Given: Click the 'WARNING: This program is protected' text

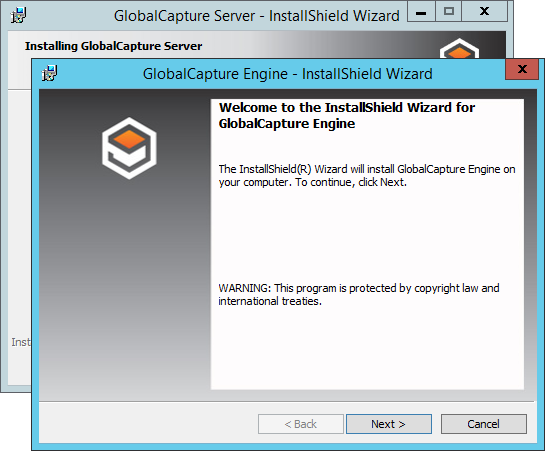Looking at the screenshot, I should click(359, 294).
